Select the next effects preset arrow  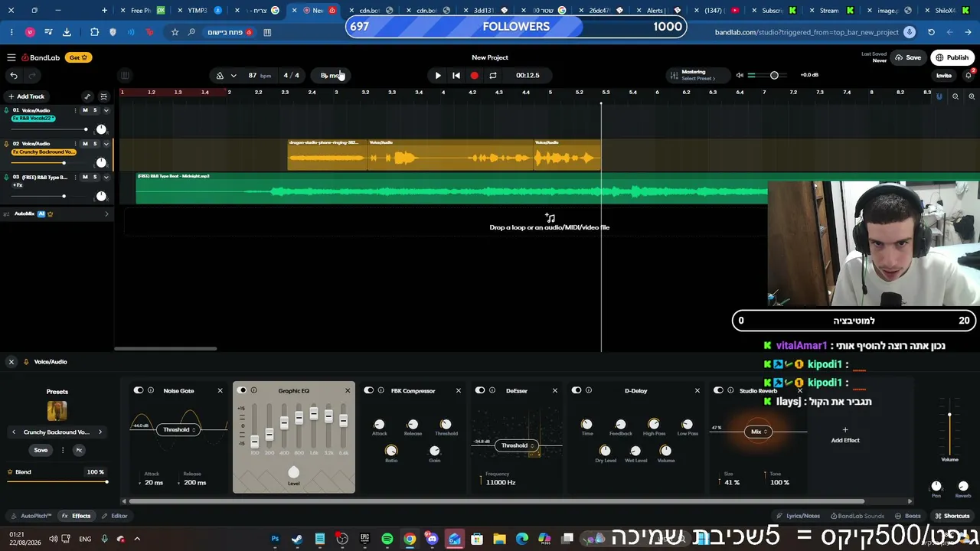pos(100,432)
